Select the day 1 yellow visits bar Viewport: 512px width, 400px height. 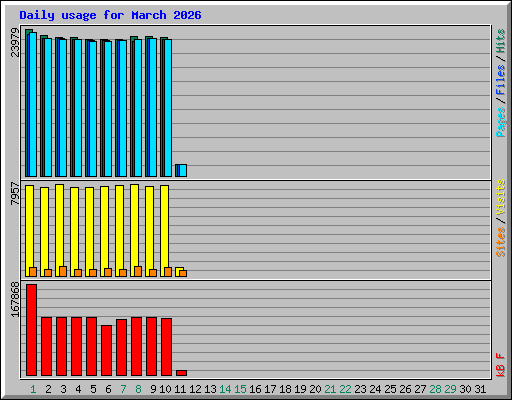coord(29,231)
